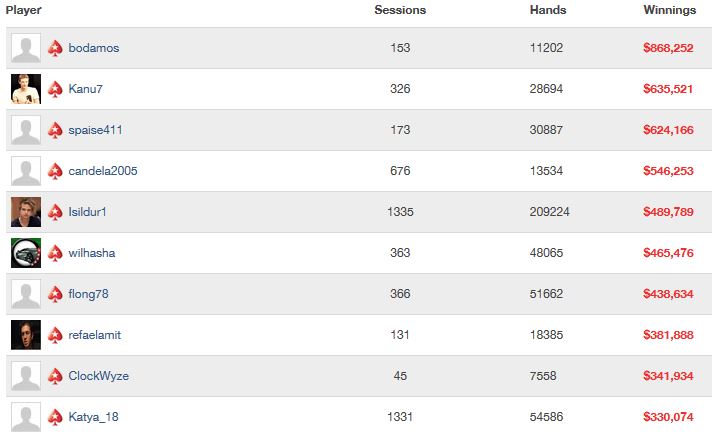Click the PokerStars spade icon beside refaelamit
Viewport: 712px width, 437px height.
pyautogui.click(x=55, y=335)
